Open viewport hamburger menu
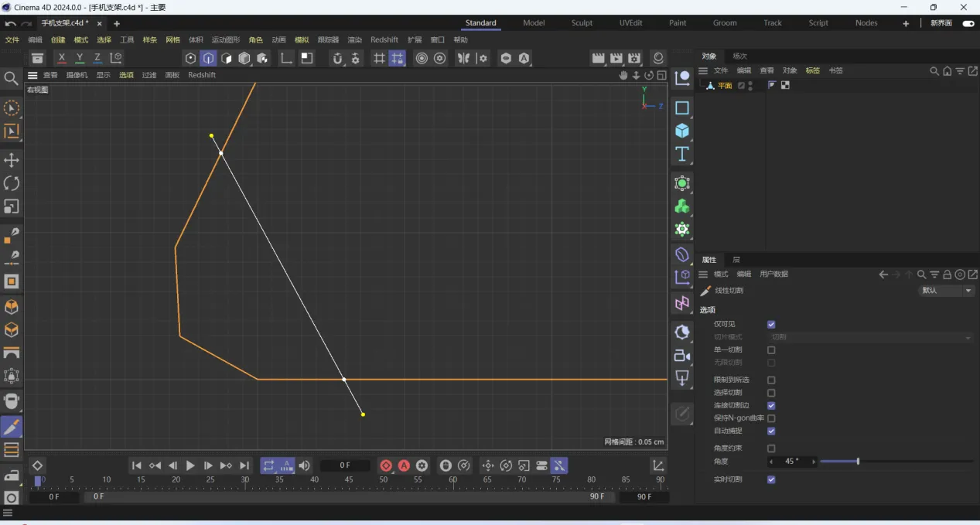This screenshot has width=980, height=525. (32, 75)
